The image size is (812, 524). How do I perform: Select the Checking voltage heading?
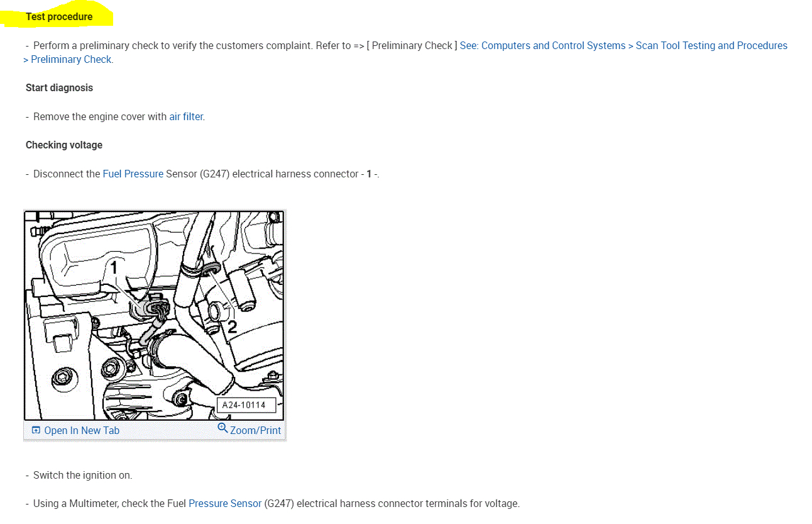tap(64, 145)
